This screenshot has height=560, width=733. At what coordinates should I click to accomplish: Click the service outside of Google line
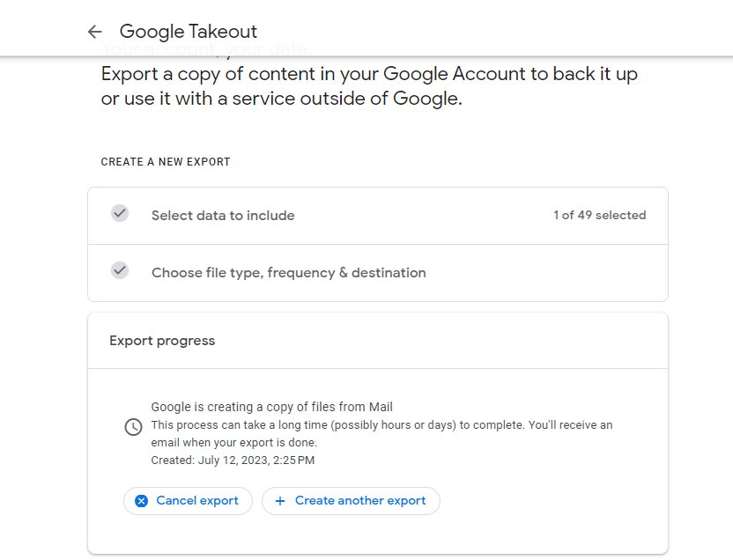[x=281, y=99]
